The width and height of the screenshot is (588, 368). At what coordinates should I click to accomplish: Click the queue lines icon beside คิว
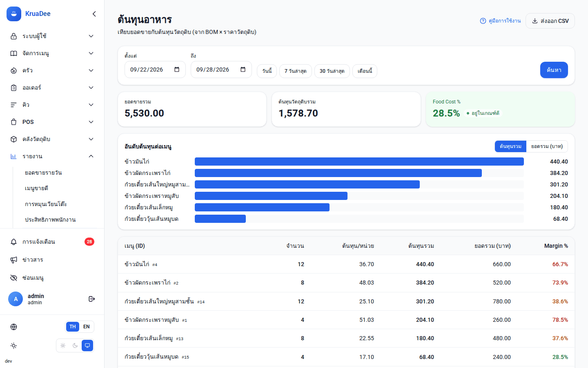click(x=14, y=105)
